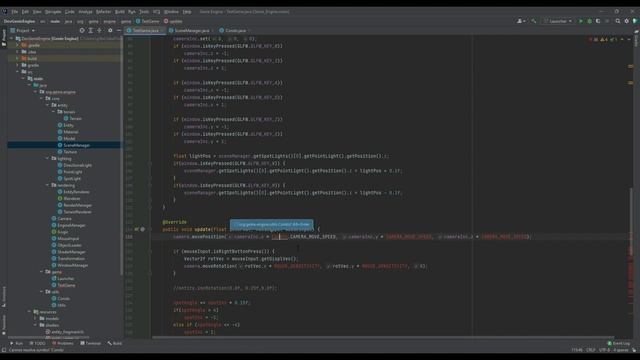Viewport: 640px width, 360px height.
Task: Open the Refactor menu
Action: [x=103, y=12]
